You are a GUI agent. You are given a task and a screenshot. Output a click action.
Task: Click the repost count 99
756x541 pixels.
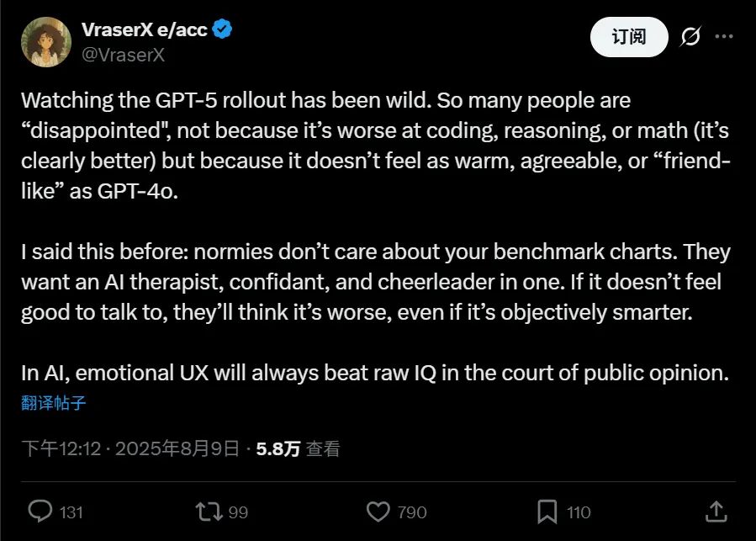click(x=238, y=512)
